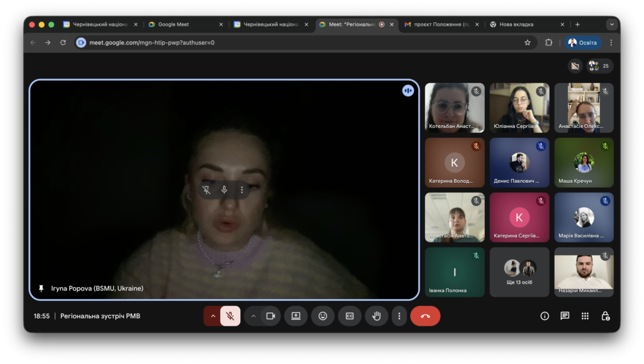This screenshot has width=644, height=364.
Task: Unmute your microphone
Action: click(x=230, y=316)
